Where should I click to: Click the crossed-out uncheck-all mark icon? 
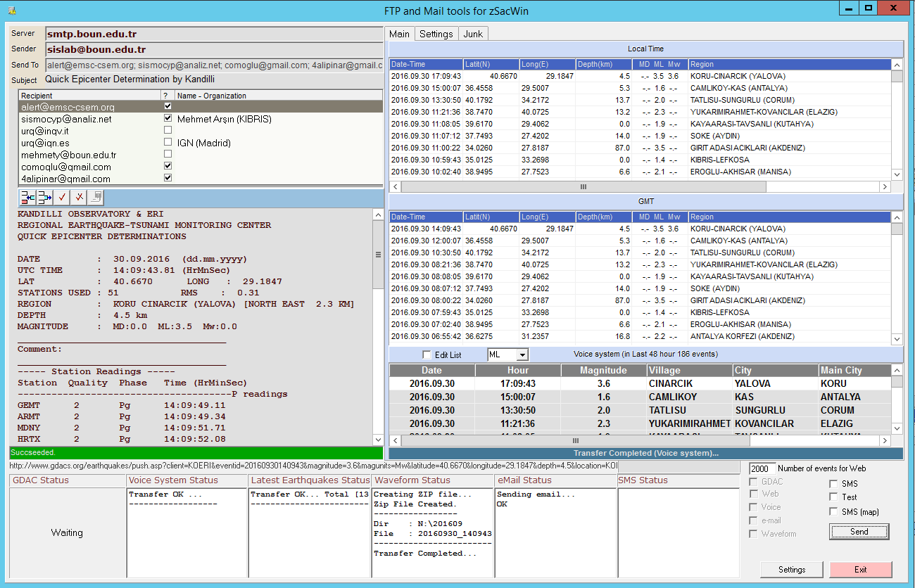click(80, 197)
